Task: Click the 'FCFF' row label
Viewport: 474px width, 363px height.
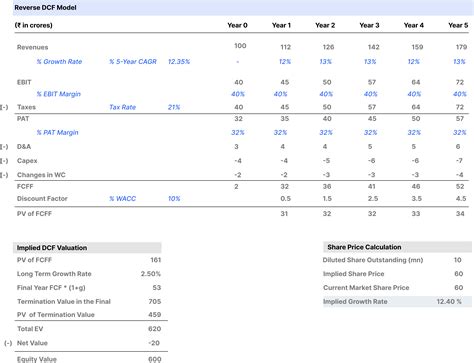Action: pos(25,187)
